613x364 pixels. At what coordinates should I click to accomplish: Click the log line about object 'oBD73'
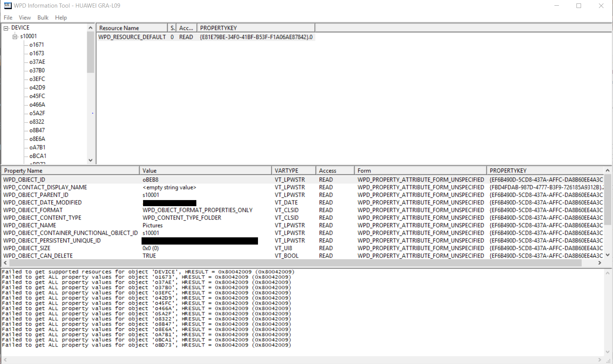point(146,345)
